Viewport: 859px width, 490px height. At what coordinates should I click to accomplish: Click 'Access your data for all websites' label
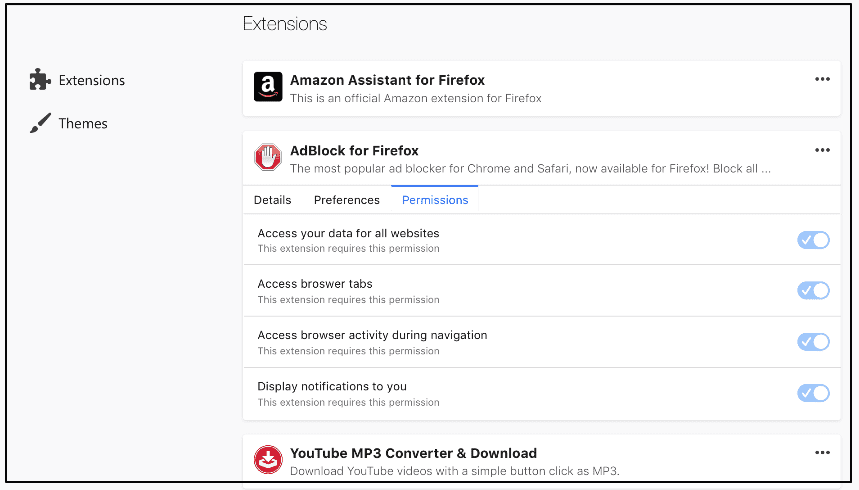pyautogui.click(x=348, y=233)
